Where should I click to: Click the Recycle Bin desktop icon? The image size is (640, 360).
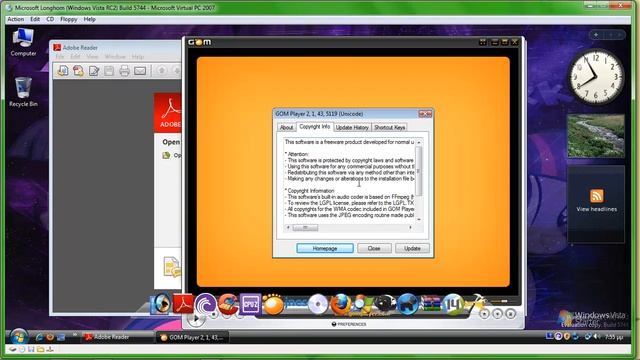[23, 92]
